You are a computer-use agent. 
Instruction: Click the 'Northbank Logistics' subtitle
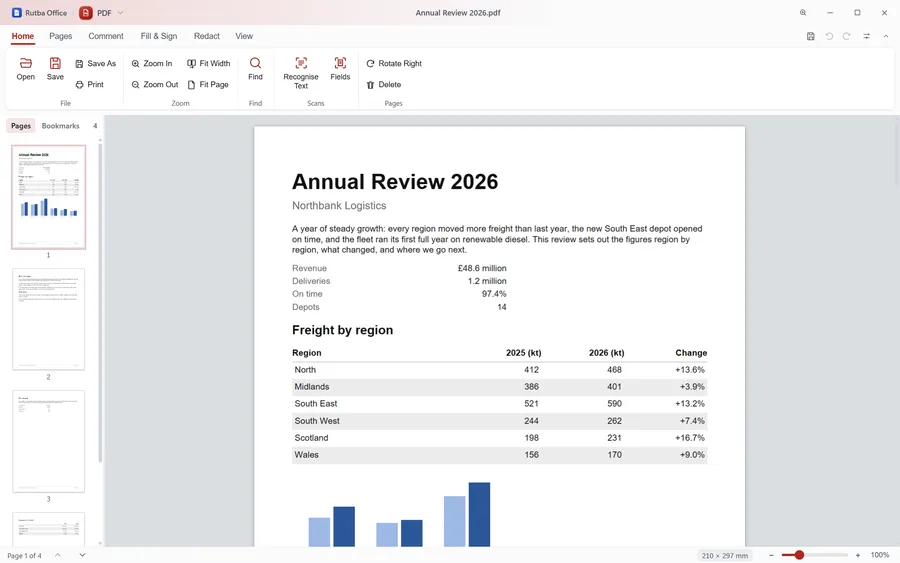[x=339, y=205]
